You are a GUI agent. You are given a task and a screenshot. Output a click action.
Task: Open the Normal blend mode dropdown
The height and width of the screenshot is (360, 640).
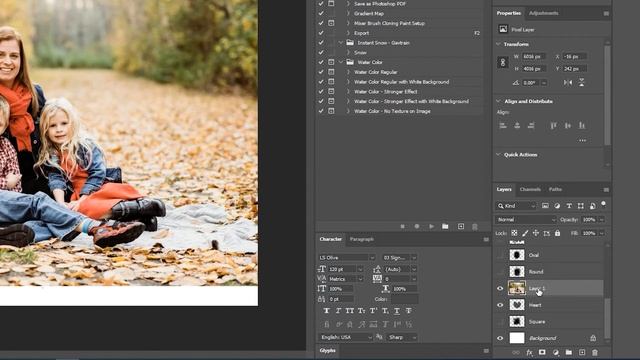pyautogui.click(x=526, y=220)
